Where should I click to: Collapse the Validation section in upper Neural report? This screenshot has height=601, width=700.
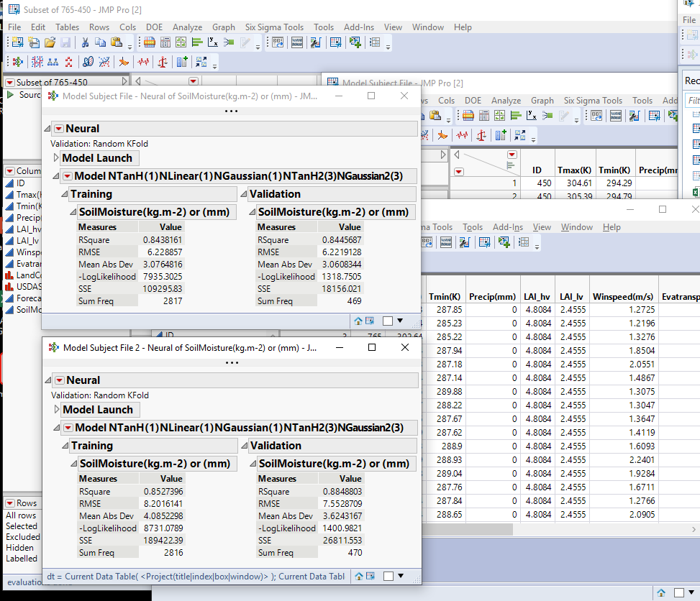(243, 194)
